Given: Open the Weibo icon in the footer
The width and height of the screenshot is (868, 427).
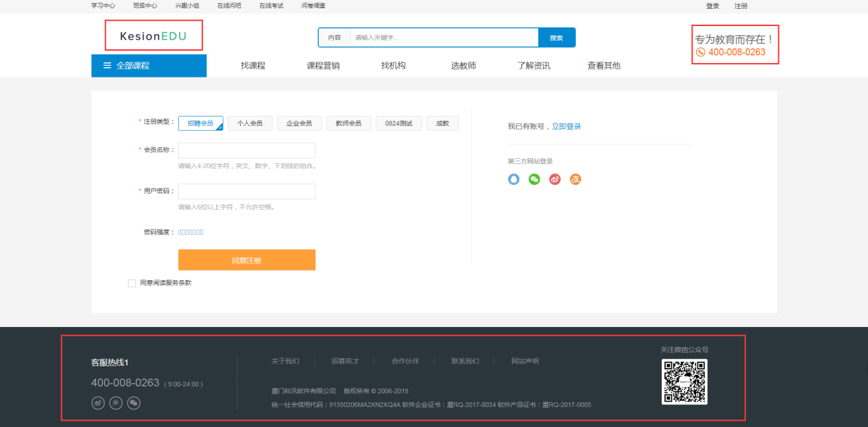Looking at the screenshot, I should (98, 403).
